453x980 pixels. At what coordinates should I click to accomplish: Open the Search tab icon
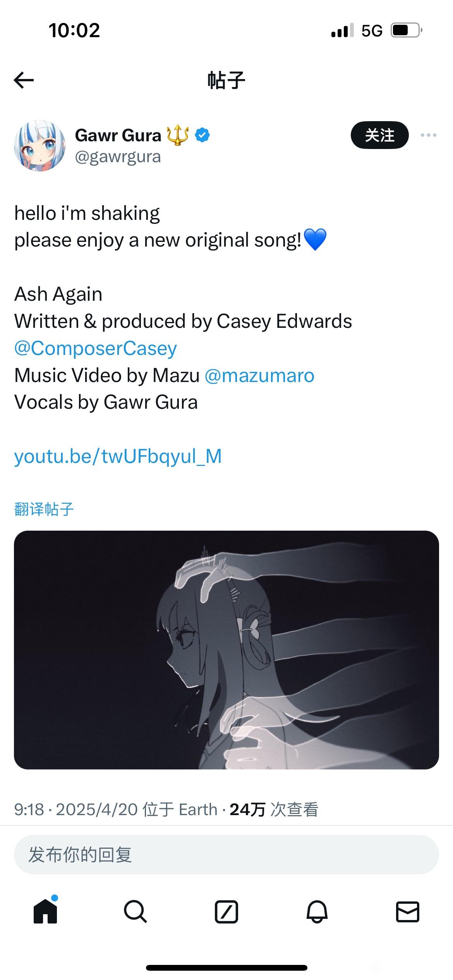point(136,911)
